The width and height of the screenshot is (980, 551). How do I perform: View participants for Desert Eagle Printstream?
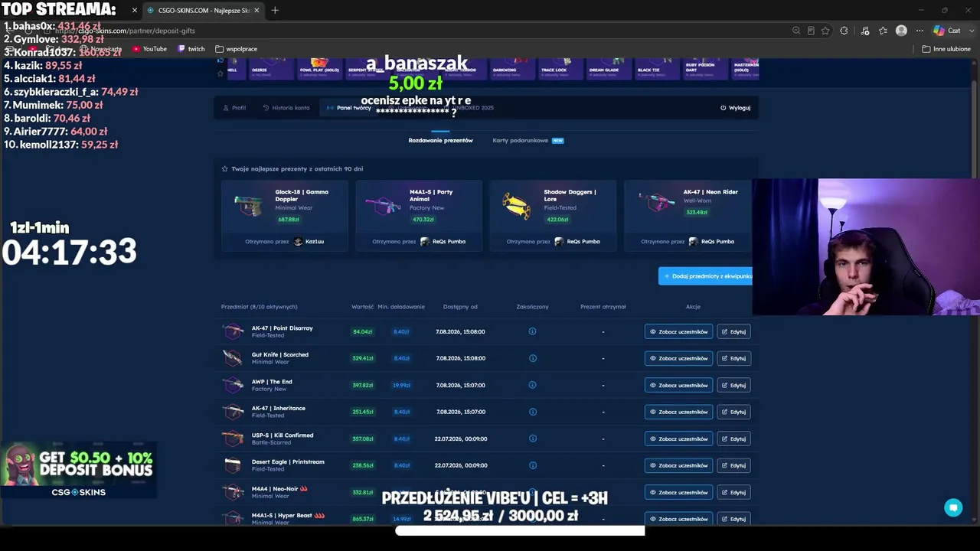(x=678, y=465)
